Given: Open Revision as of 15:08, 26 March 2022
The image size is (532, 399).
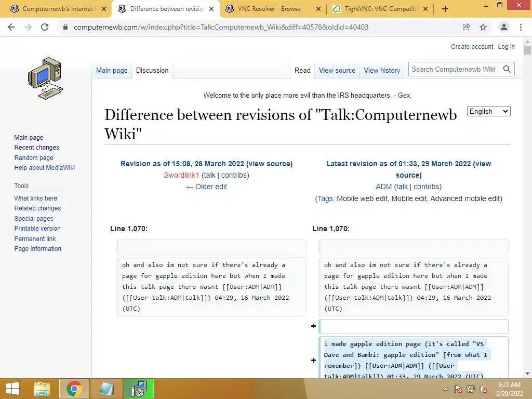Looking at the screenshot, I should [x=182, y=164].
